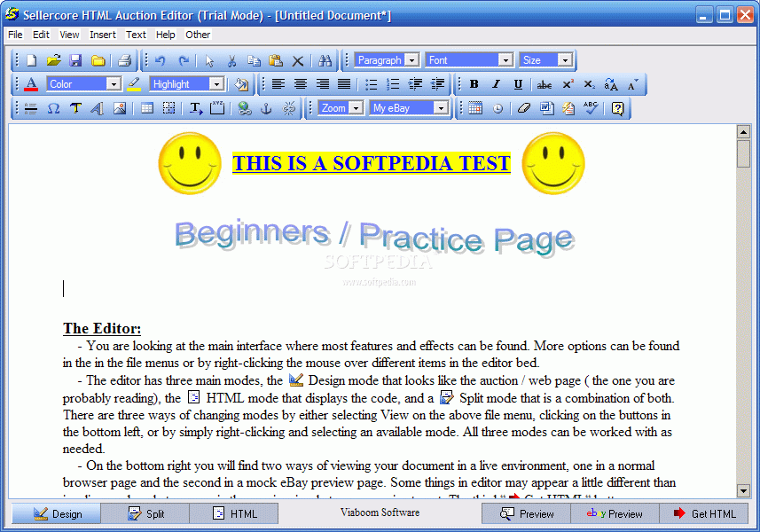Viewport: 760px width, 532px height.
Task: Open the Edit menu
Action: [41, 35]
